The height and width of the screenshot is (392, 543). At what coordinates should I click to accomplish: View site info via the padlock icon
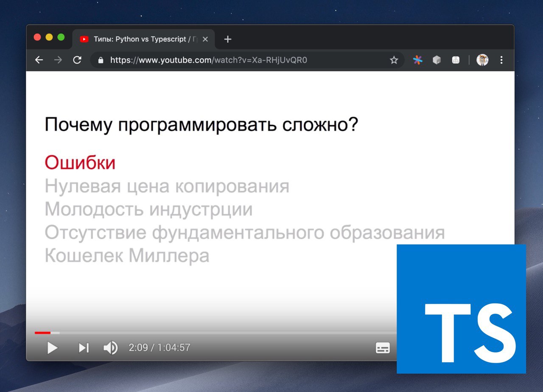pos(101,60)
